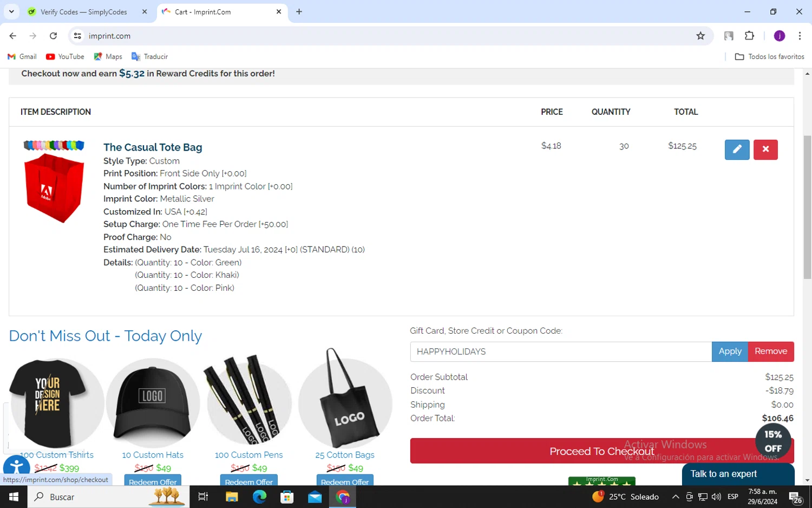Open the notification center icon

point(795,497)
